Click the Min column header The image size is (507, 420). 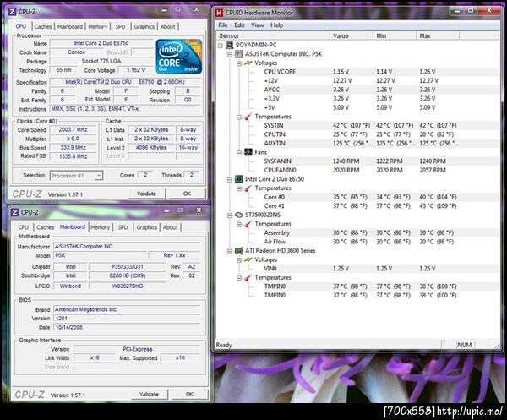pos(395,35)
